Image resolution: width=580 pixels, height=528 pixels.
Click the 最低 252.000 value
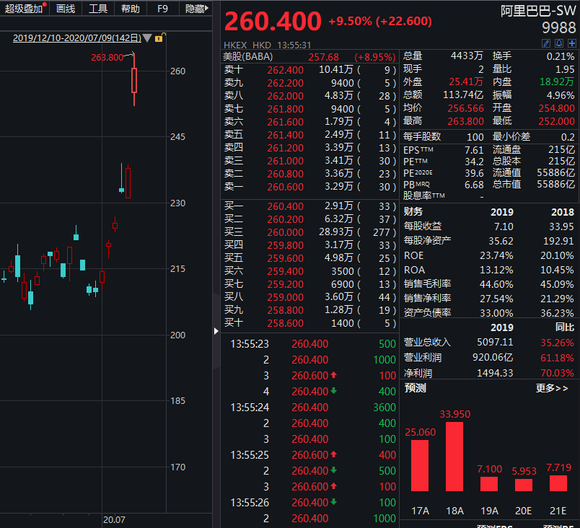(556, 121)
